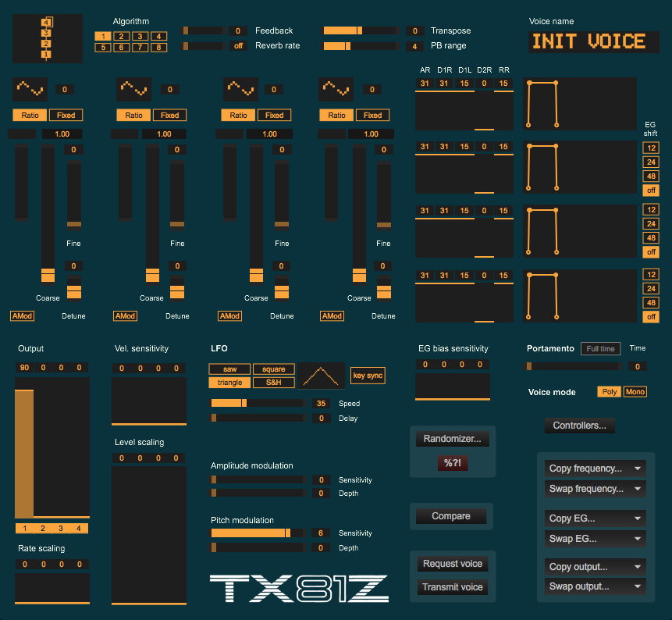Expand the Swap EG dropdown
The image size is (672, 620).
[595, 539]
